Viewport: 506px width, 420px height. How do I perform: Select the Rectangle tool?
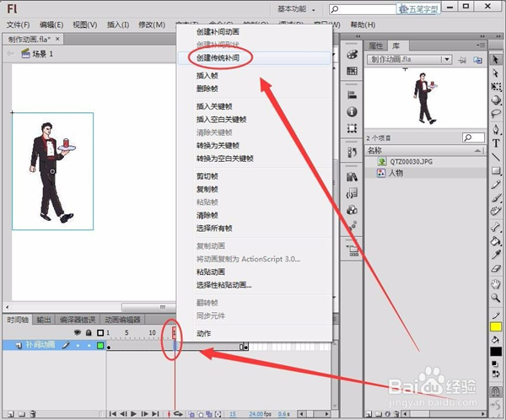pos(496,170)
